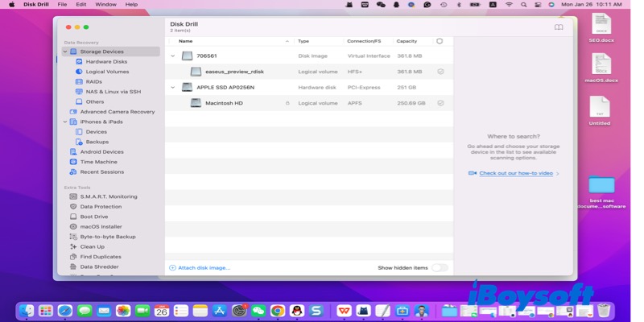
Task: Collapse the Storage Devices section chevron
Action: click(x=65, y=52)
